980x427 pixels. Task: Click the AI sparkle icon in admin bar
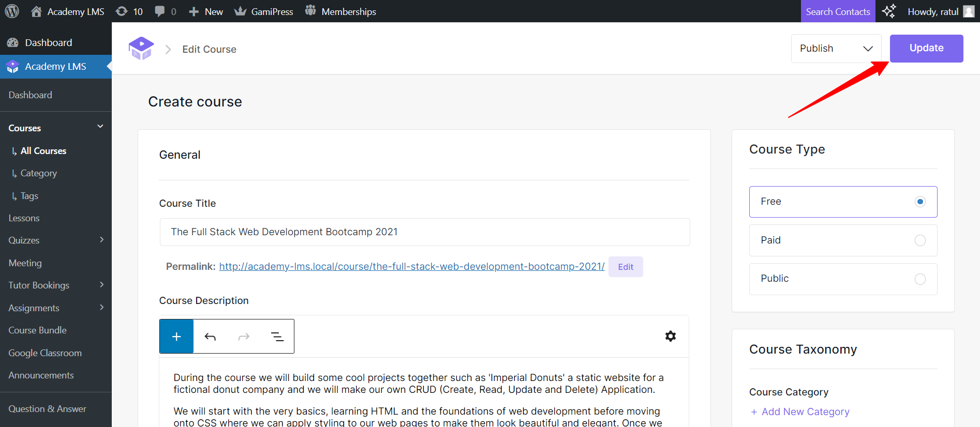(888, 11)
